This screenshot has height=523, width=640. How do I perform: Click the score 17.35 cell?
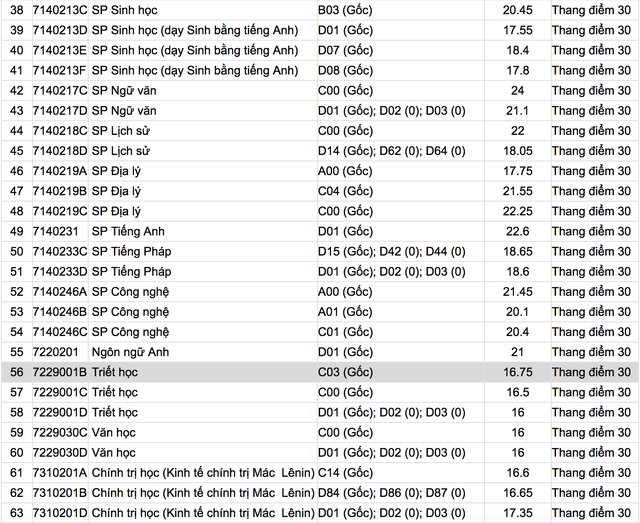(516, 513)
